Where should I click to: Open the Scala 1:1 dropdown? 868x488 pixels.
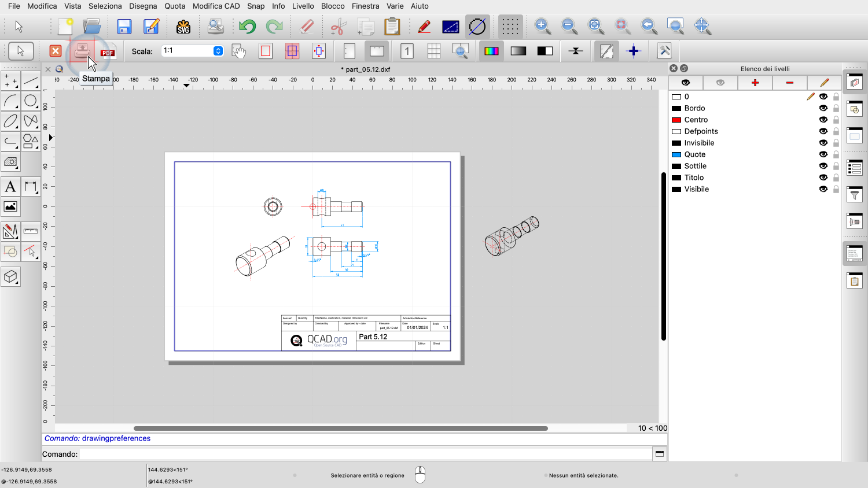[x=218, y=51]
